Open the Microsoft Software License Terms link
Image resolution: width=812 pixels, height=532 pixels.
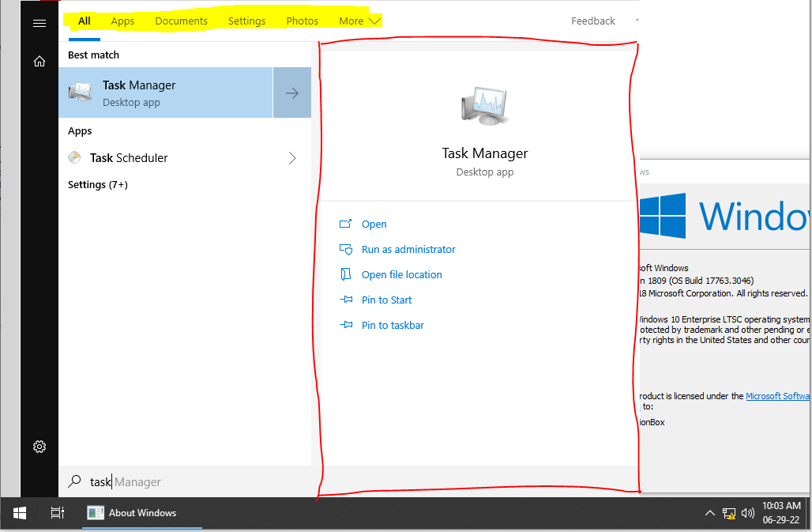pyautogui.click(x=779, y=395)
